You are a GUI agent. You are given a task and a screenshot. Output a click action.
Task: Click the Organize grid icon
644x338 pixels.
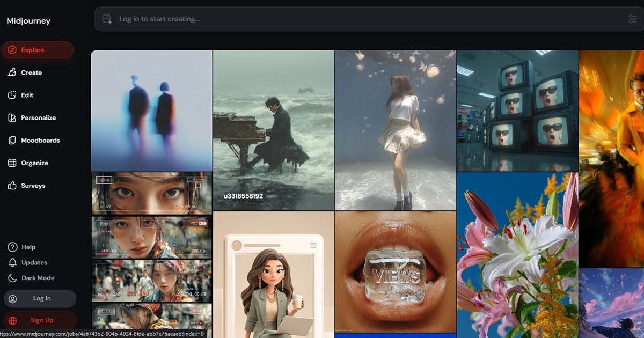coord(12,163)
